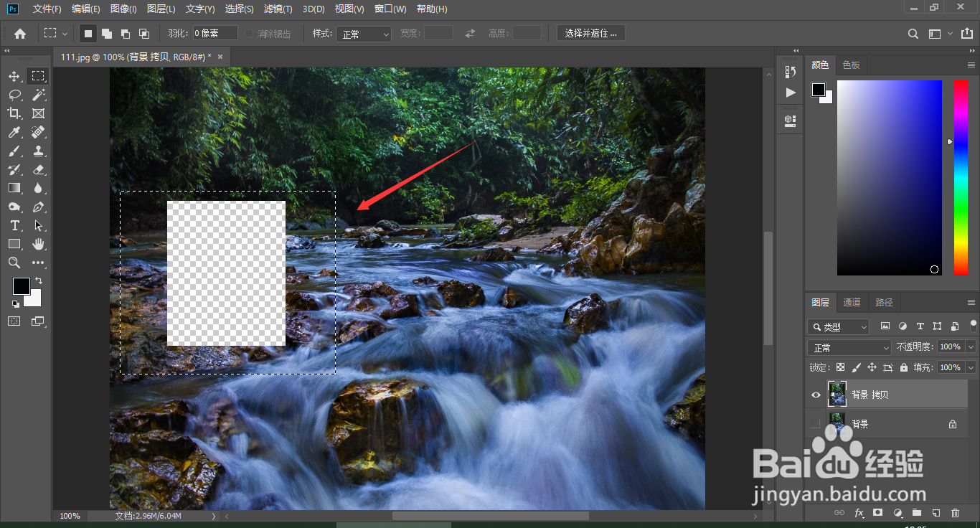Select the Brush tool
This screenshot has height=528, width=980.
14,151
